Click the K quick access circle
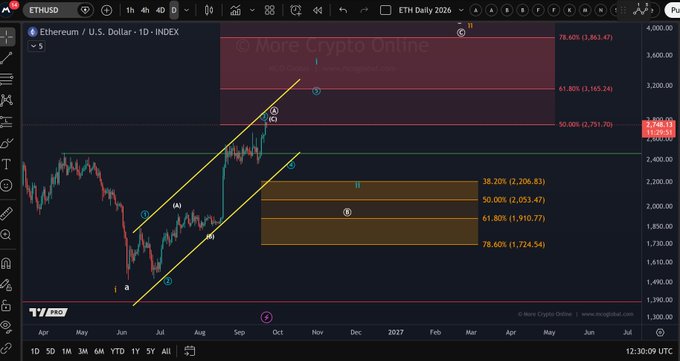The width and height of the screenshot is (680, 361). [569, 10]
